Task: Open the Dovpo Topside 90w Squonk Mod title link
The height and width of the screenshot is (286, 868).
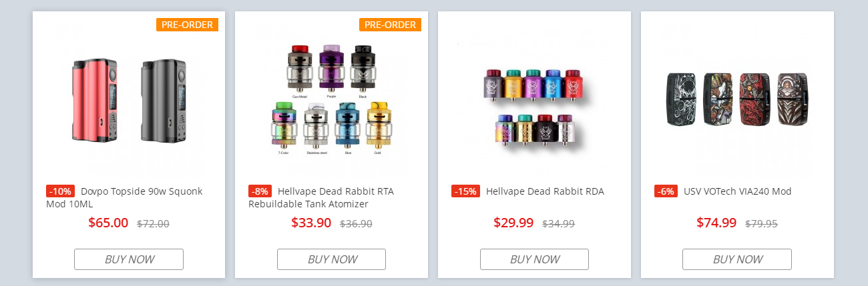Action: pos(124,197)
